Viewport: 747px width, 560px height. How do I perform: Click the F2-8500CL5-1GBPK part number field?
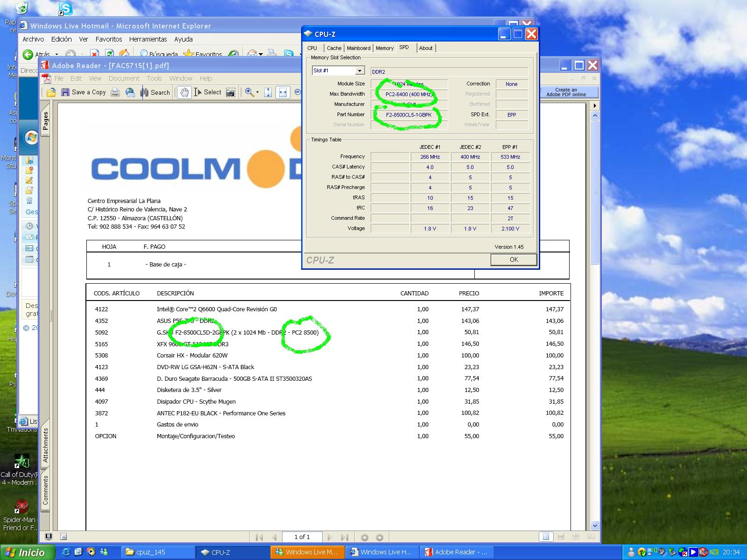click(x=409, y=115)
